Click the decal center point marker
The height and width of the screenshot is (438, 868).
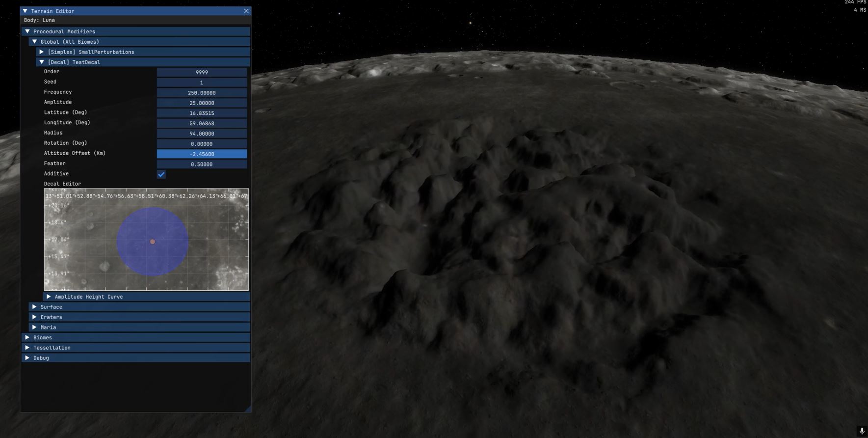pos(153,242)
